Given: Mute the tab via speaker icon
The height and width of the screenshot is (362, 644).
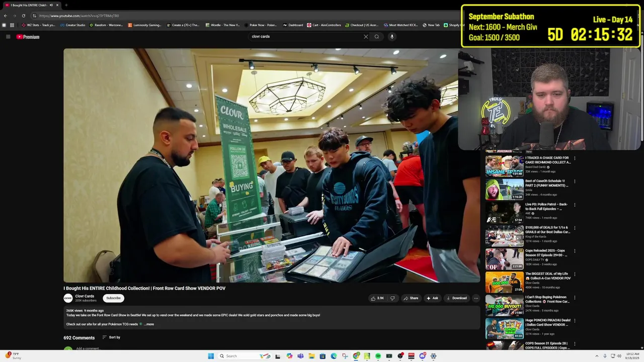Looking at the screenshot, I should coord(51,5).
